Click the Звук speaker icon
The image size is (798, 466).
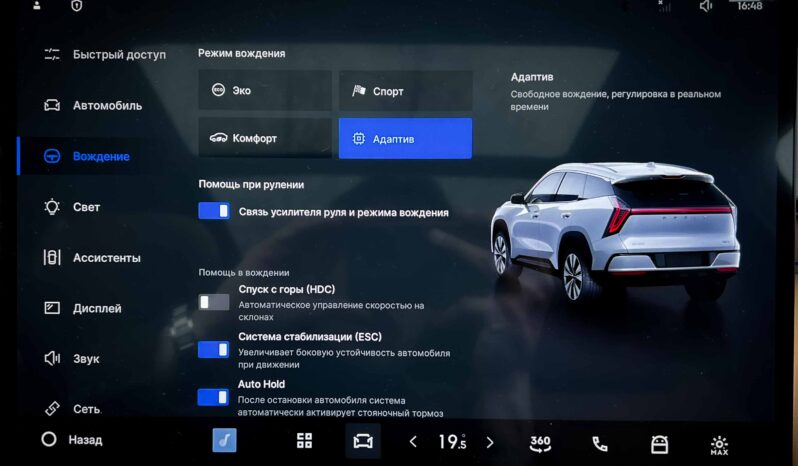tap(52, 359)
